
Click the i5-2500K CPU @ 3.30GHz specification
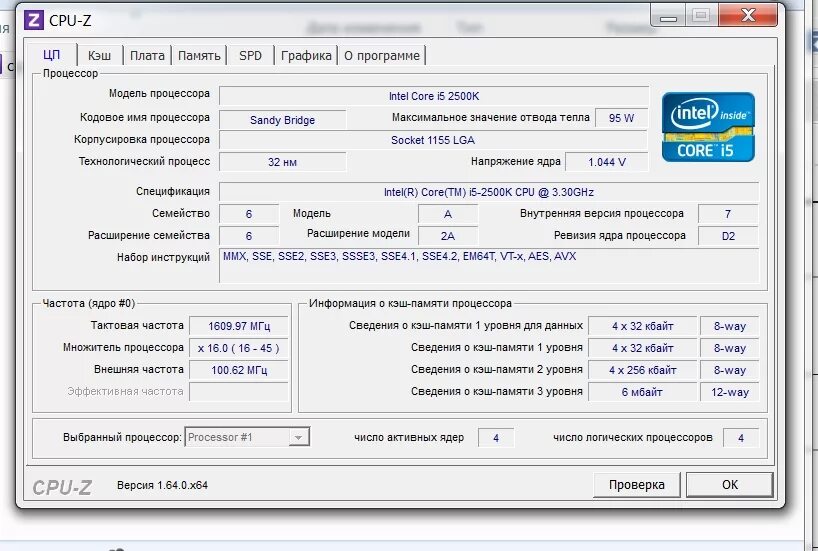[x=489, y=192]
